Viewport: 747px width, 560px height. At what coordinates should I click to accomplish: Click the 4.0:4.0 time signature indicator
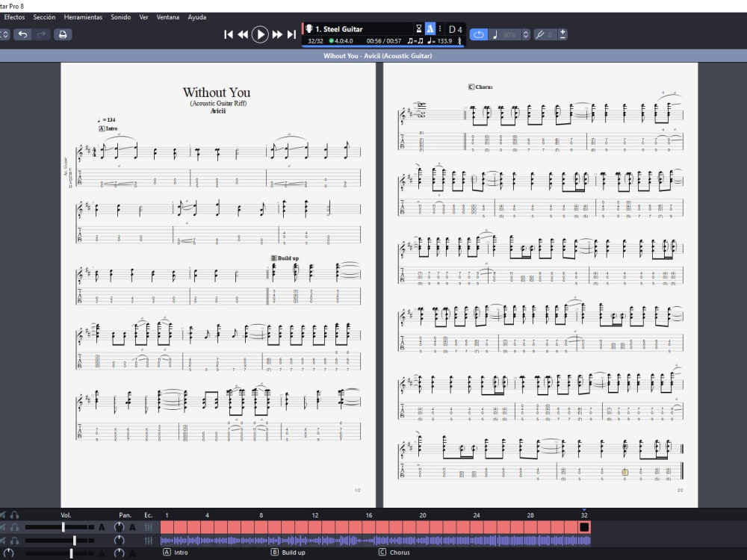coord(341,41)
